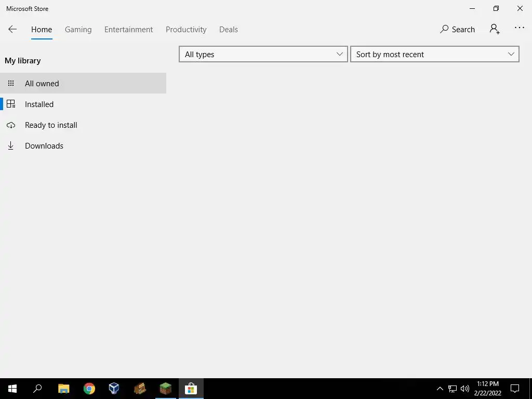This screenshot has width=532, height=399.
Task: Expand the All types dropdown
Action: tap(263, 54)
